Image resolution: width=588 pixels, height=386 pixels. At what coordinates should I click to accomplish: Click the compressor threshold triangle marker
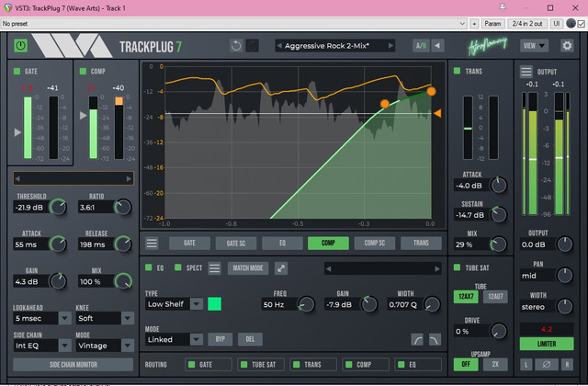click(84, 116)
